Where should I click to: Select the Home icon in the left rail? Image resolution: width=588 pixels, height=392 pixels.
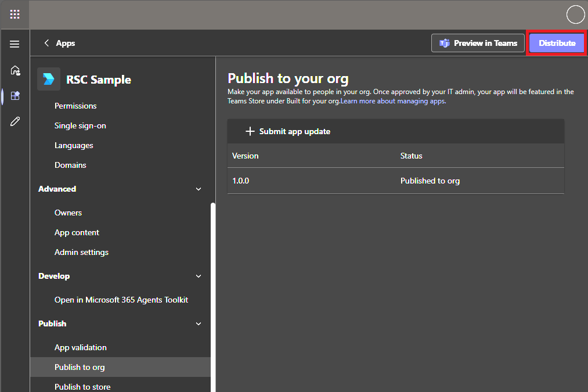coord(15,70)
